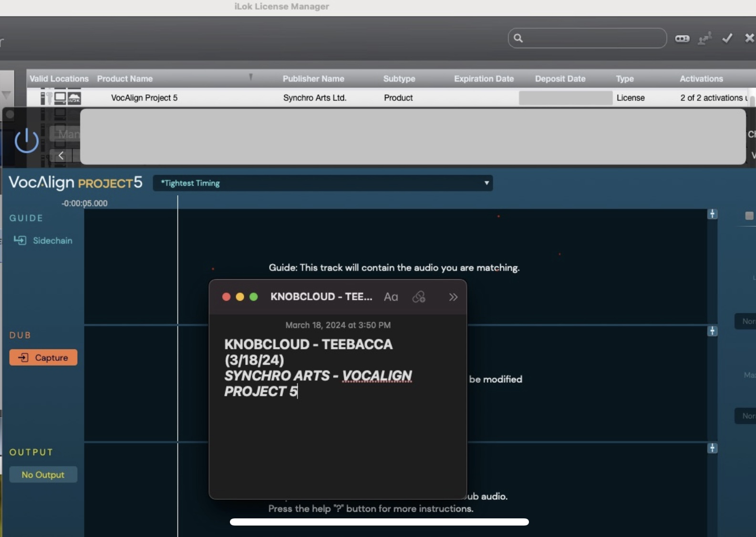Click the note date March 18, 2024
756x537 pixels.
[x=338, y=325]
